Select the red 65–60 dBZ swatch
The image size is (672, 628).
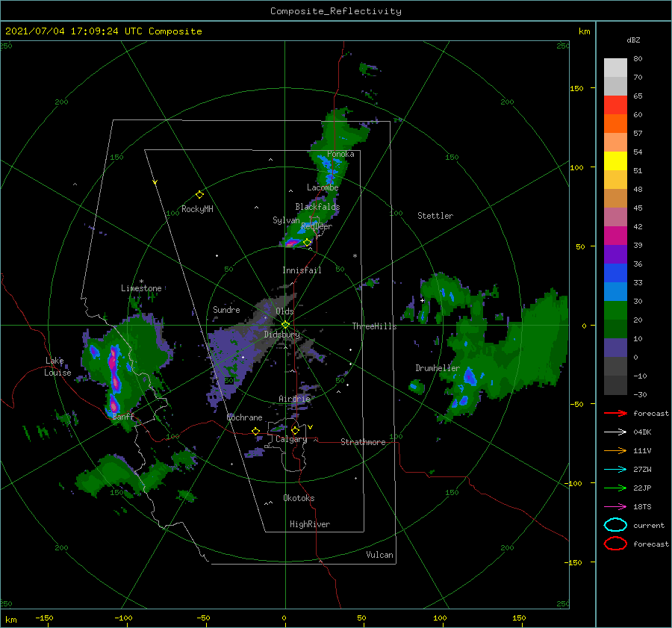click(x=615, y=105)
